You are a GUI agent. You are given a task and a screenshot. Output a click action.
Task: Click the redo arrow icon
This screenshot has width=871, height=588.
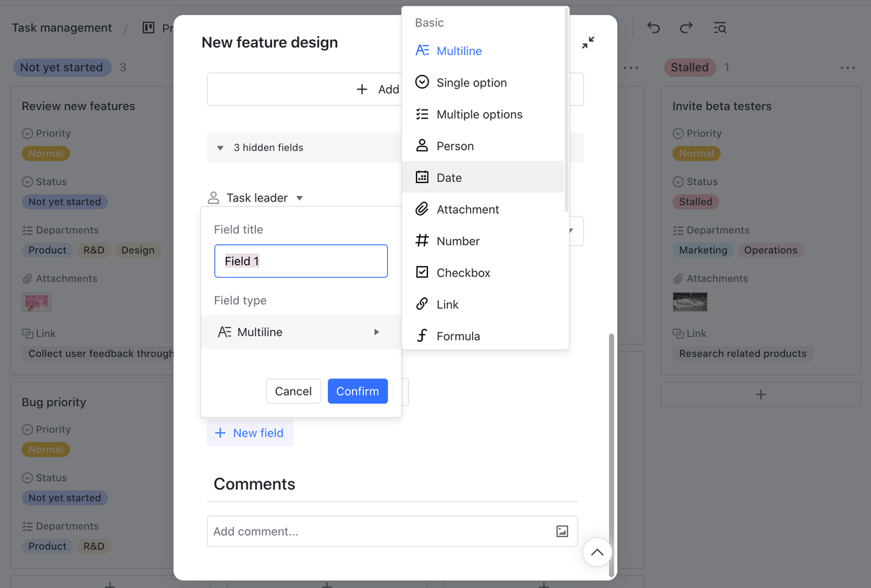click(686, 28)
